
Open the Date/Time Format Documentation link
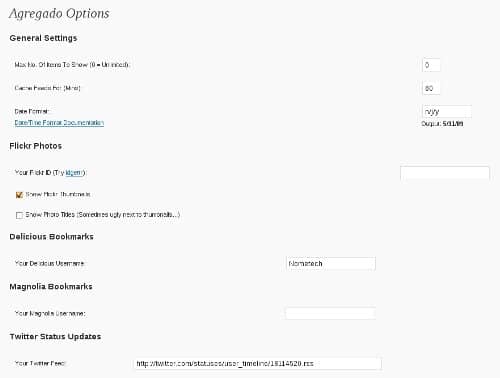(x=59, y=123)
